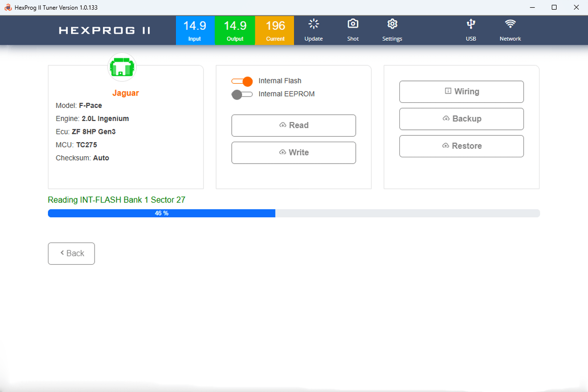Image resolution: width=588 pixels, height=392 pixels.
Task: Click the Update spinner icon
Action: [x=314, y=24]
